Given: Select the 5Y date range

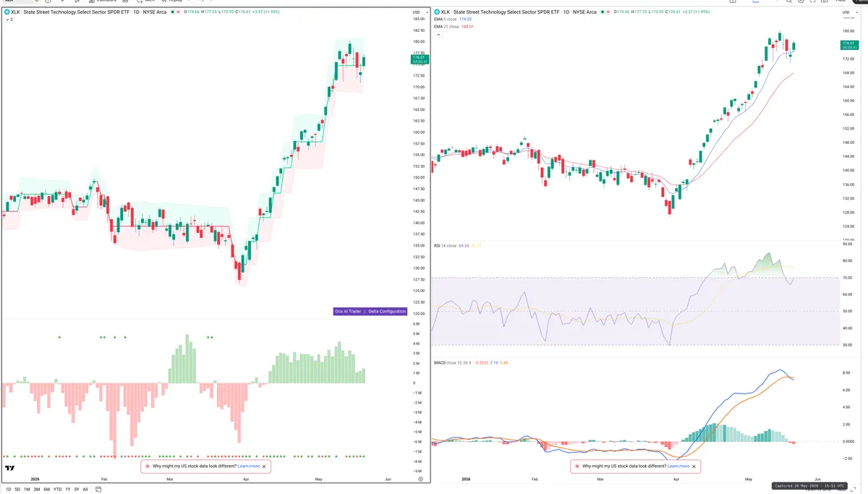Looking at the screenshot, I should coord(77,490).
